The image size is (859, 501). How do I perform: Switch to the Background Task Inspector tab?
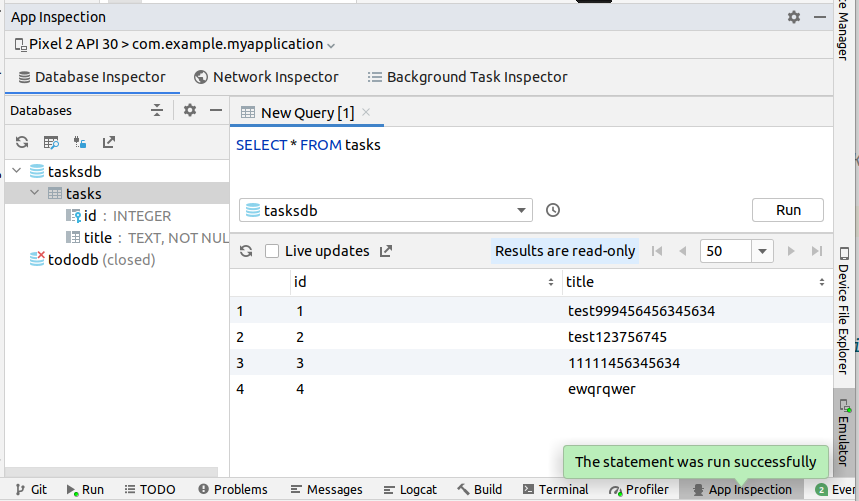pyautogui.click(x=467, y=77)
